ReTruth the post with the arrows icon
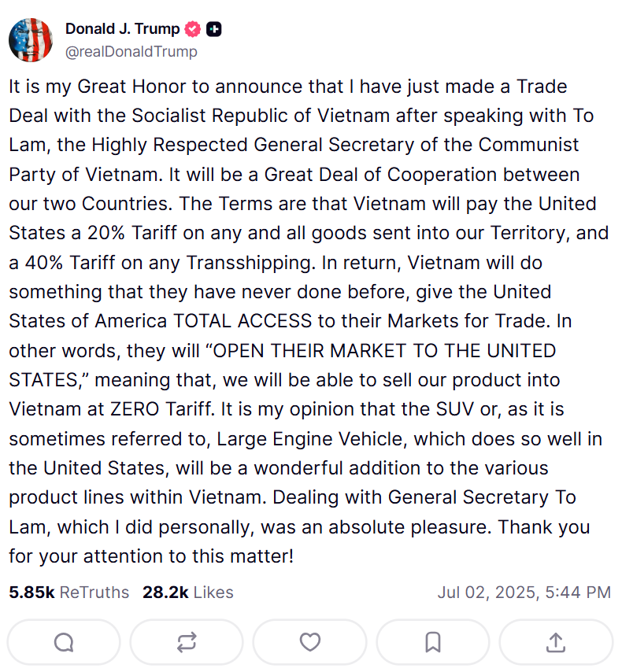Viewport: 622px width, 672px height. click(x=187, y=642)
